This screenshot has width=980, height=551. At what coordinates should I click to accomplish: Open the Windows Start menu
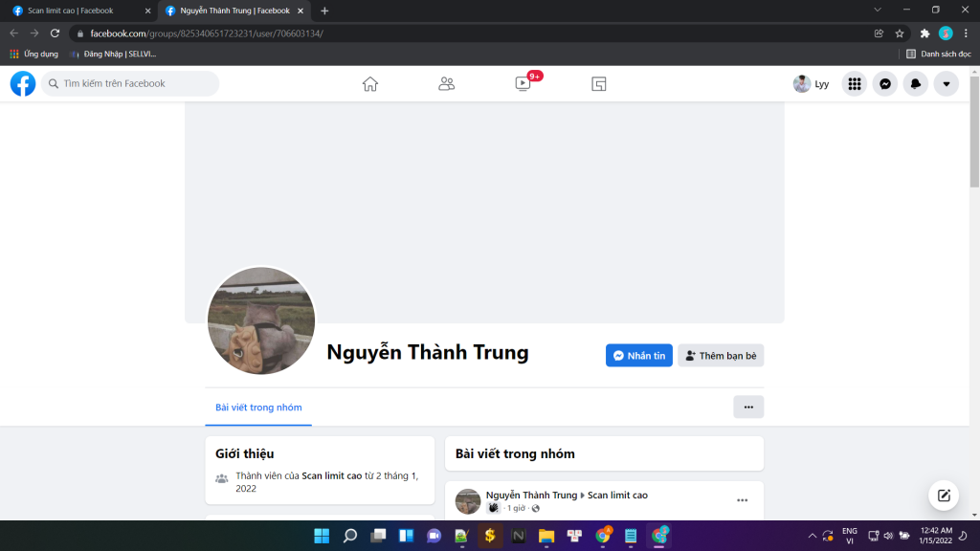point(322,536)
